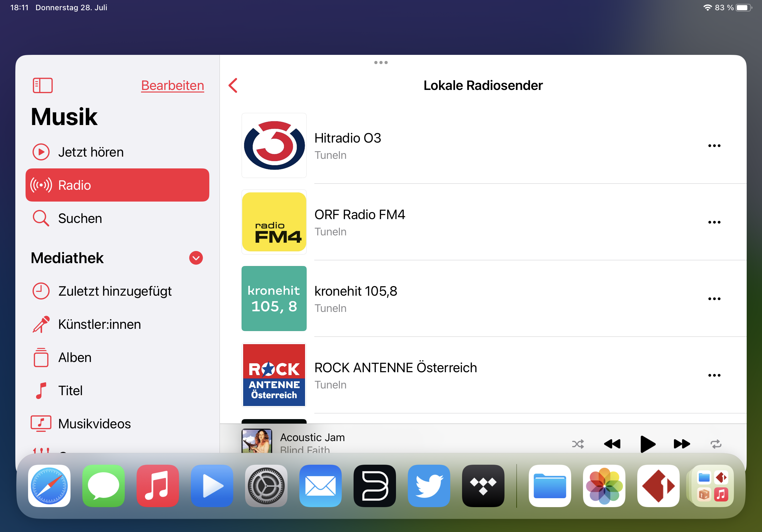Toggle repeat in mini player

tap(716, 444)
